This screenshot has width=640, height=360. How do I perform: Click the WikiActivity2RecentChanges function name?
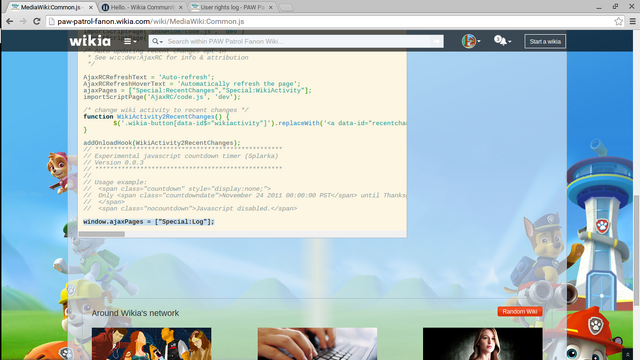(165, 117)
